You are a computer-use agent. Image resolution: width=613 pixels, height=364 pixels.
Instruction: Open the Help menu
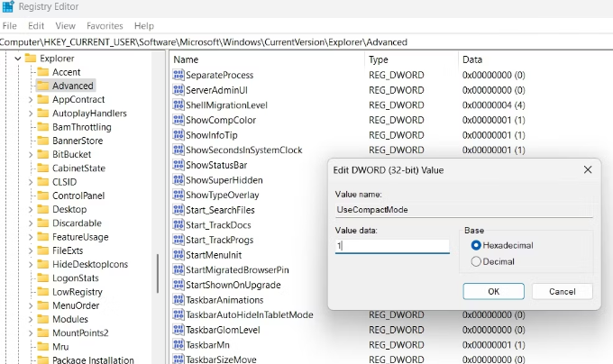coord(144,26)
